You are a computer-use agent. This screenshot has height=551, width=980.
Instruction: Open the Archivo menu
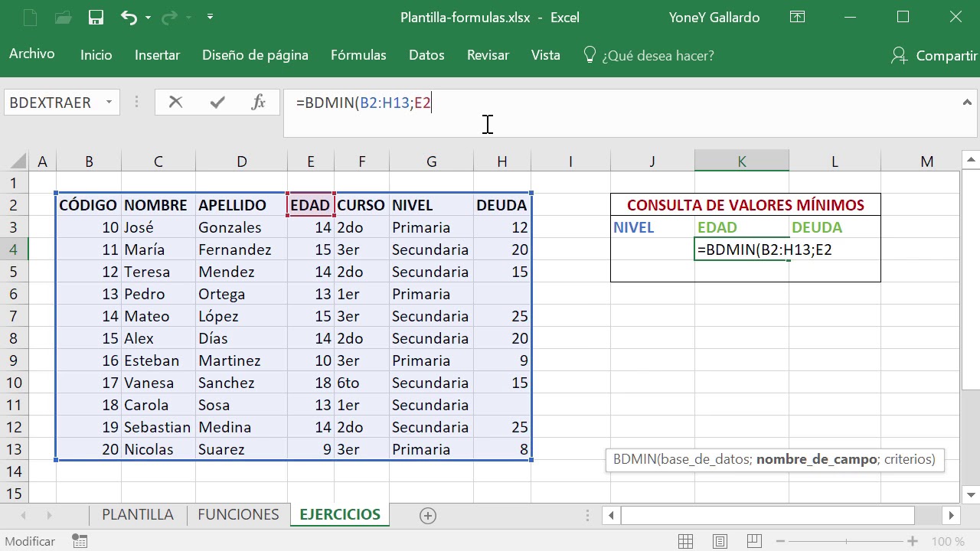point(32,54)
